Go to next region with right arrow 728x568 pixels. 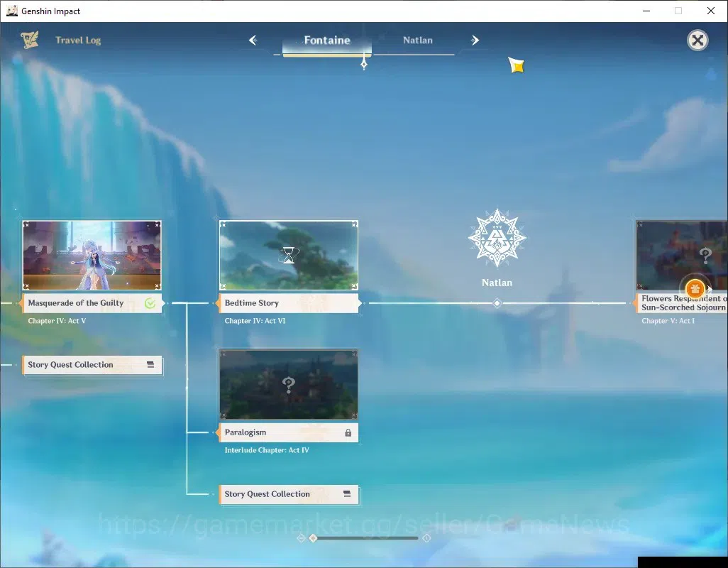point(475,40)
